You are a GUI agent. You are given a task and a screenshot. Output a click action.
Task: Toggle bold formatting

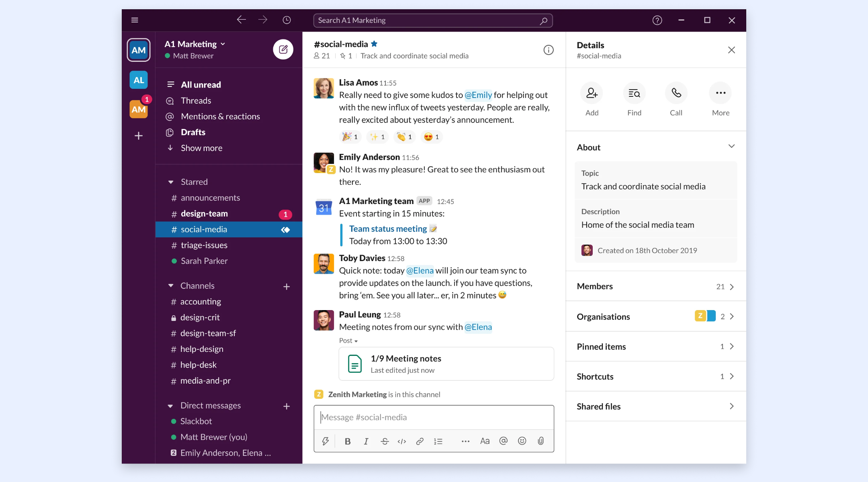[348, 441]
